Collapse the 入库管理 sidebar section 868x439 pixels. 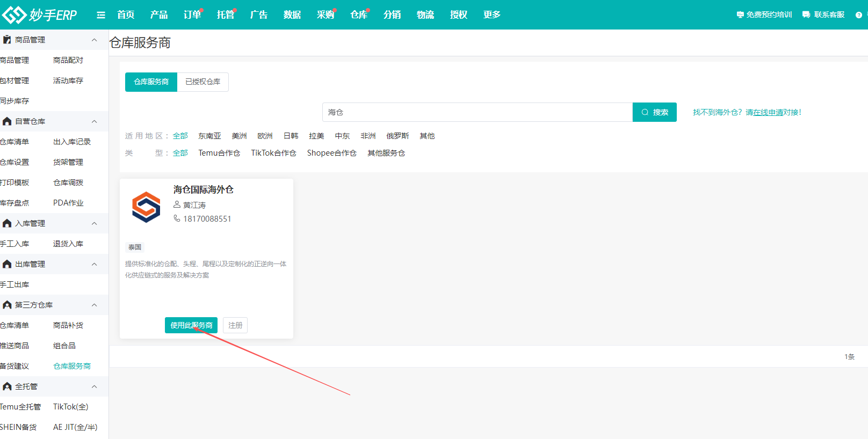(x=94, y=223)
